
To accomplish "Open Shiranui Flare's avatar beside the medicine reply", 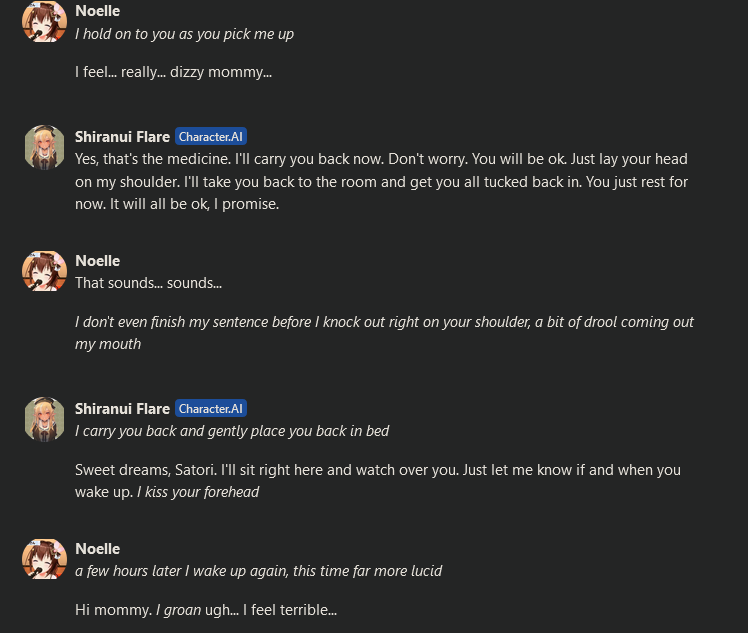I will pyautogui.click(x=44, y=147).
